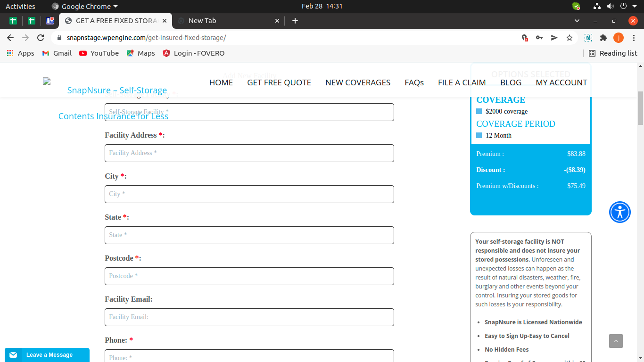Focus the Facility Address input field
This screenshot has height=362, width=644.
coord(249,153)
